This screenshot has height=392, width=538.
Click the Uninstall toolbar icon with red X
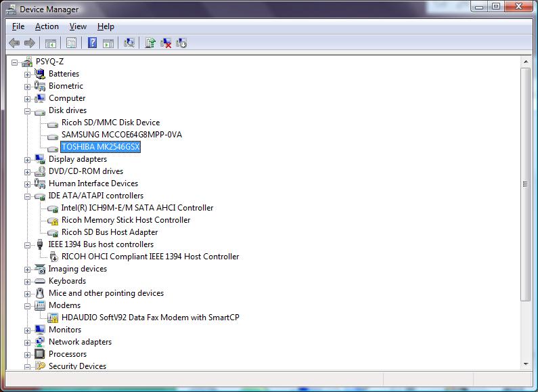click(166, 43)
